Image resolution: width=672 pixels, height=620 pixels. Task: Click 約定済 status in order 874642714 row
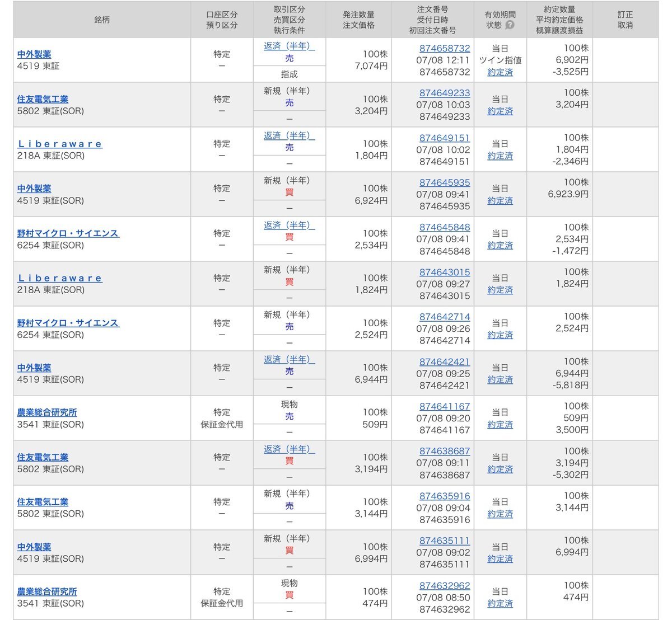tap(500, 335)
